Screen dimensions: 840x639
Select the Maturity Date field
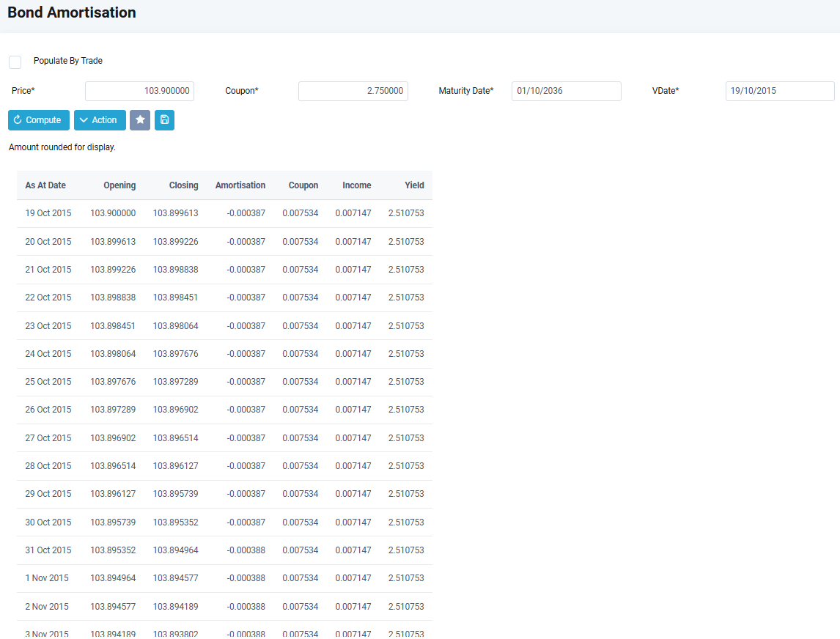point(566,91)
